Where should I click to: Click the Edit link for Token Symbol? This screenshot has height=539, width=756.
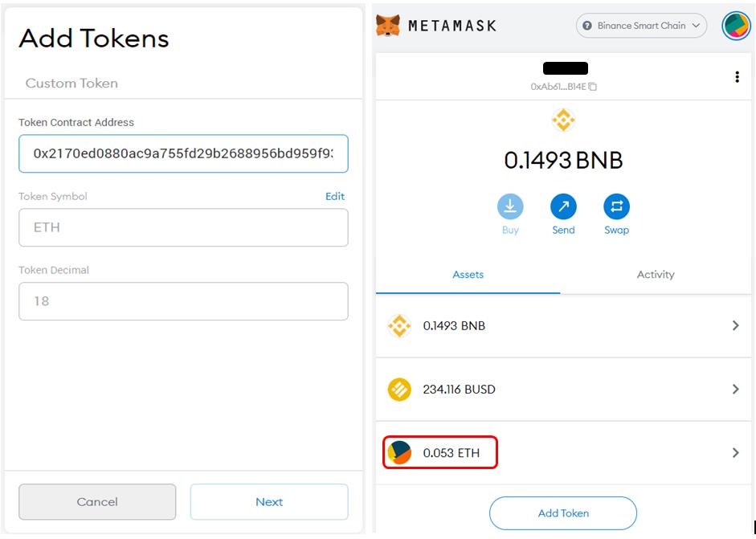tap(334, 196)
